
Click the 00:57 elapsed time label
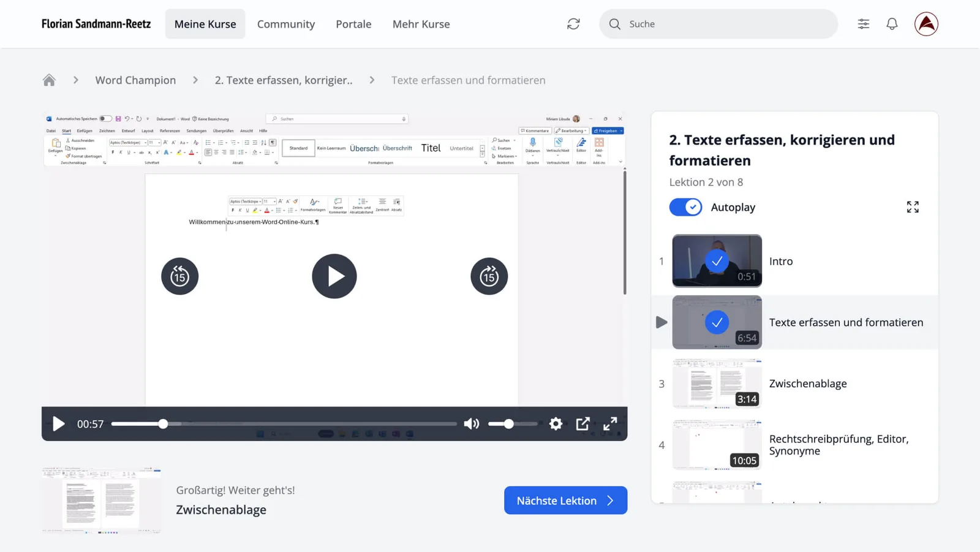pos(90,424)
